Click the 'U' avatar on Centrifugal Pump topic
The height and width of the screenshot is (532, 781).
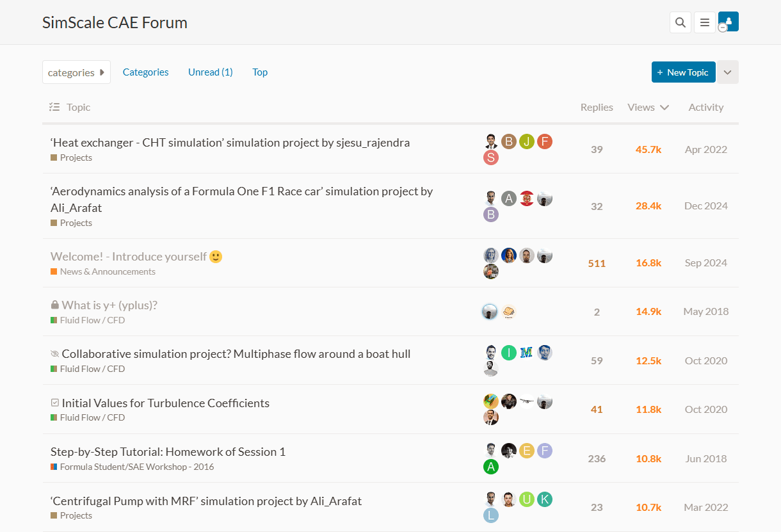click(526, 499)
